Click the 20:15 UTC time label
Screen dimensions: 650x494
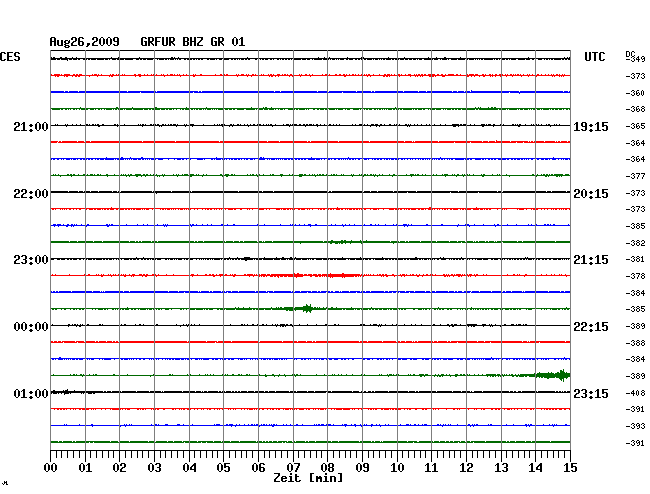pos(591,194)
